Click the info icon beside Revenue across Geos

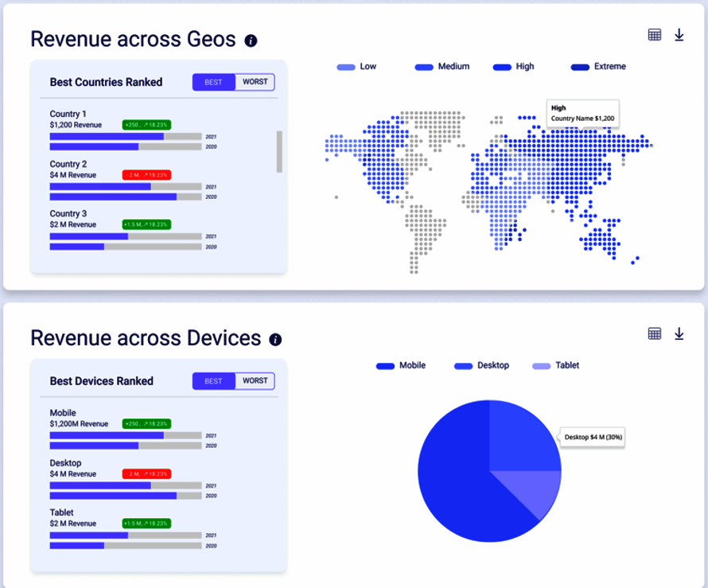[x=251, y=41]
